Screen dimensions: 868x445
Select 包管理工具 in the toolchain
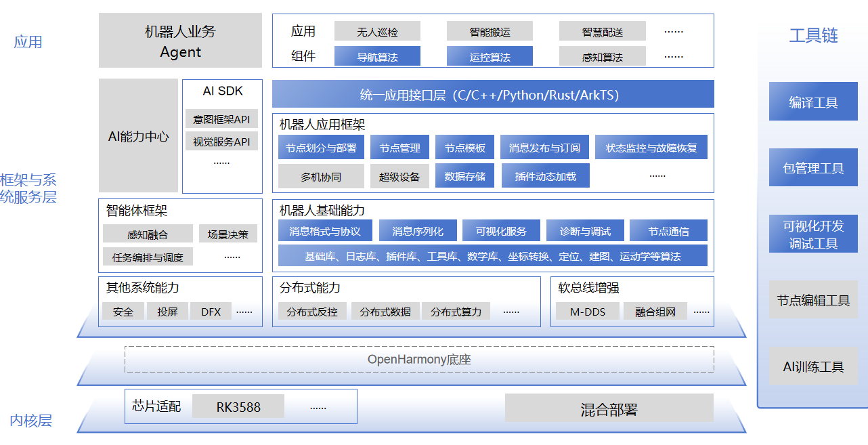click(813, 167)
